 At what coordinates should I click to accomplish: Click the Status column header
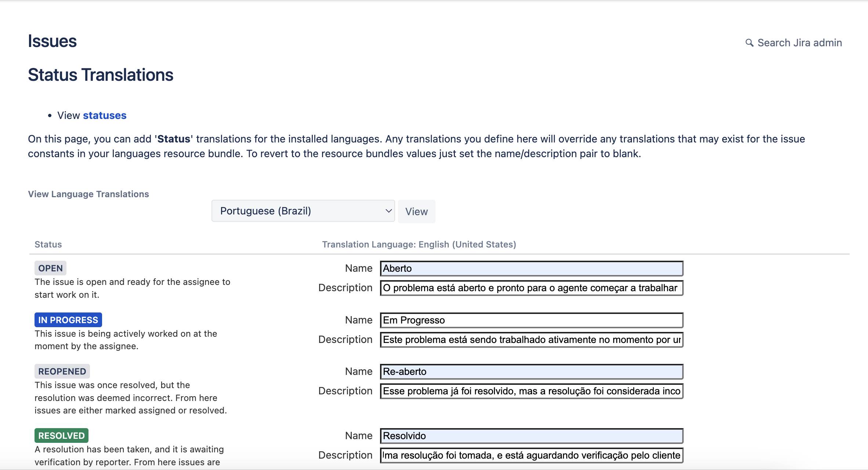point(48,245)
